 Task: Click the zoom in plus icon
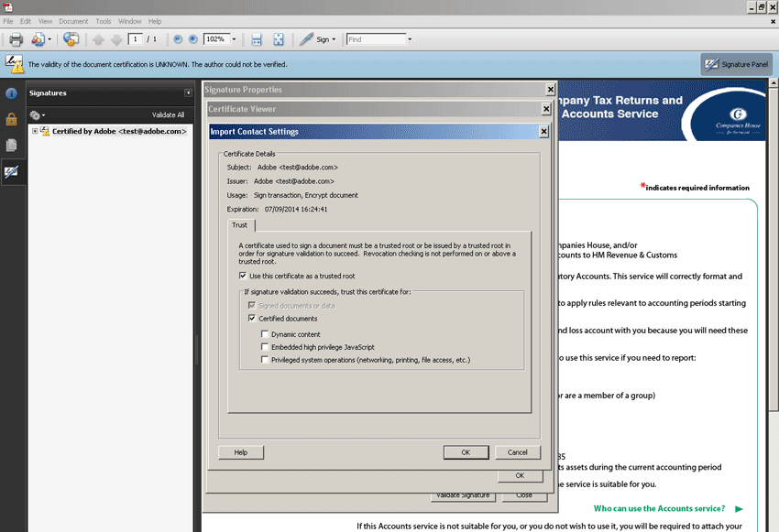tap(192, 39)
